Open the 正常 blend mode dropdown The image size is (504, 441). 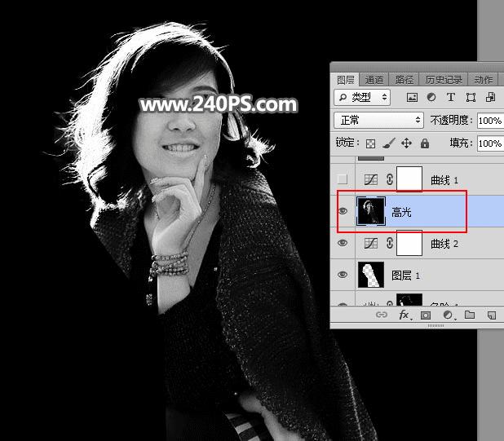pos(378,120)
